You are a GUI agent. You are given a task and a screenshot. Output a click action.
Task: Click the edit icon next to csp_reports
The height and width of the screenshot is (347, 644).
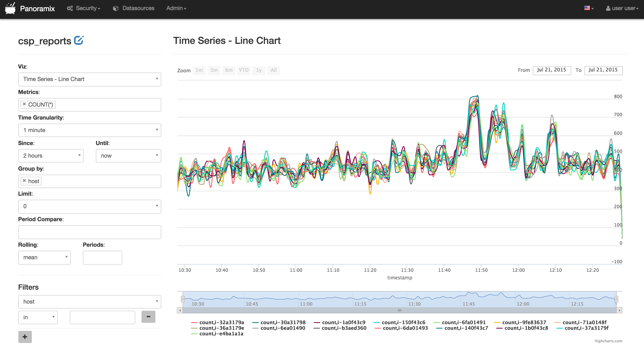(x=79, y=41)
